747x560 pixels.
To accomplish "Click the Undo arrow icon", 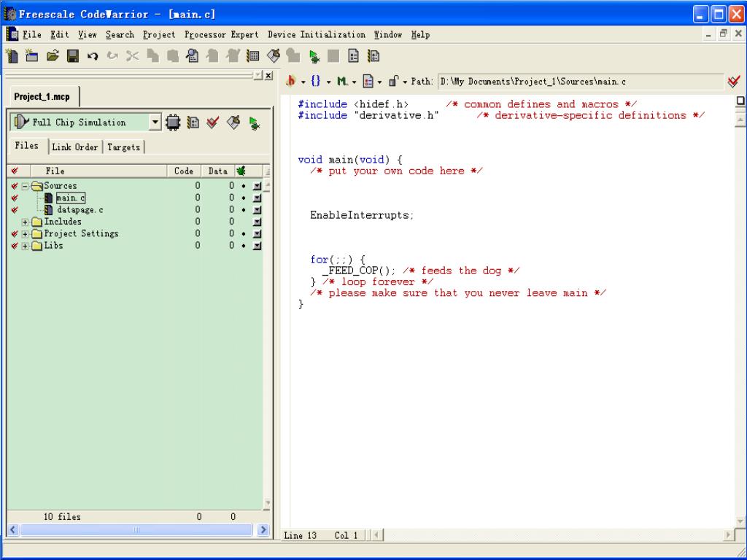I will click(x=93, y=56).
